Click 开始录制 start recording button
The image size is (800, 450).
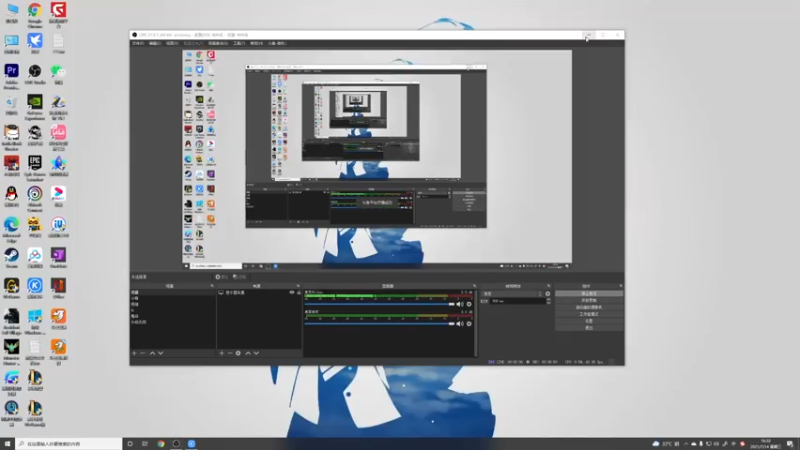[x=589, y=301]
